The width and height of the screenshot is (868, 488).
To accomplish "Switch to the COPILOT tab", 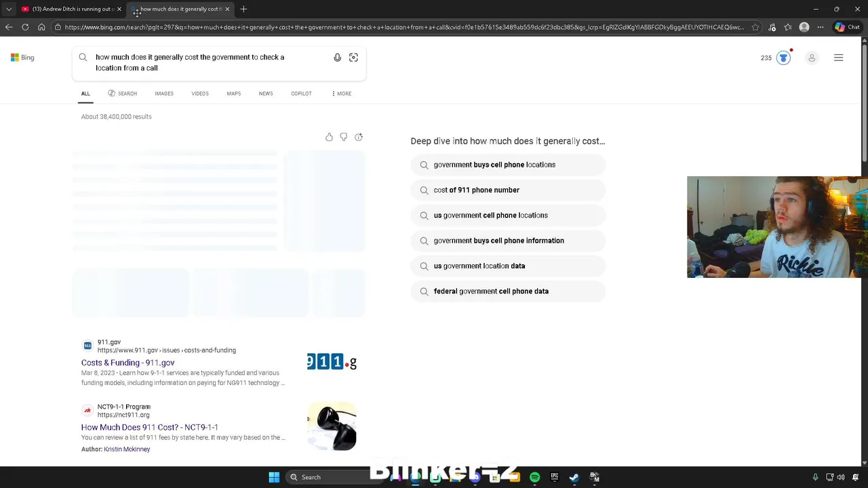I will [x=302, y=94].
